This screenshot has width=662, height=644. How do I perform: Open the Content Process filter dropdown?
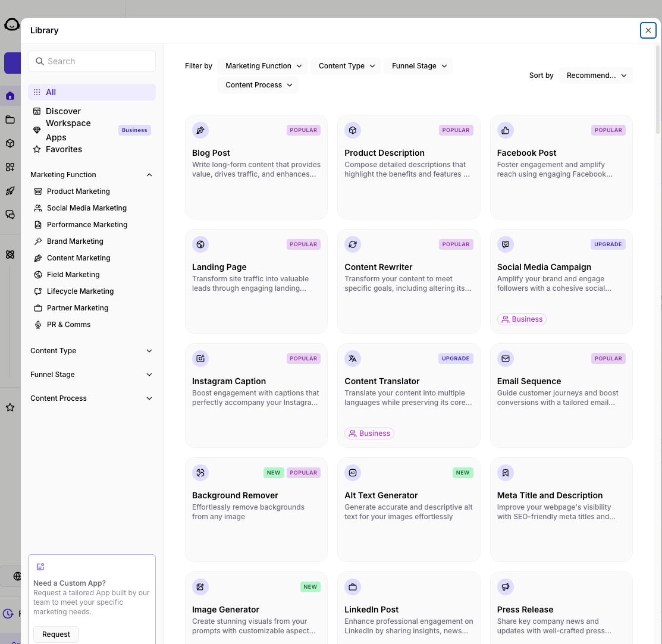coord(258,85)
